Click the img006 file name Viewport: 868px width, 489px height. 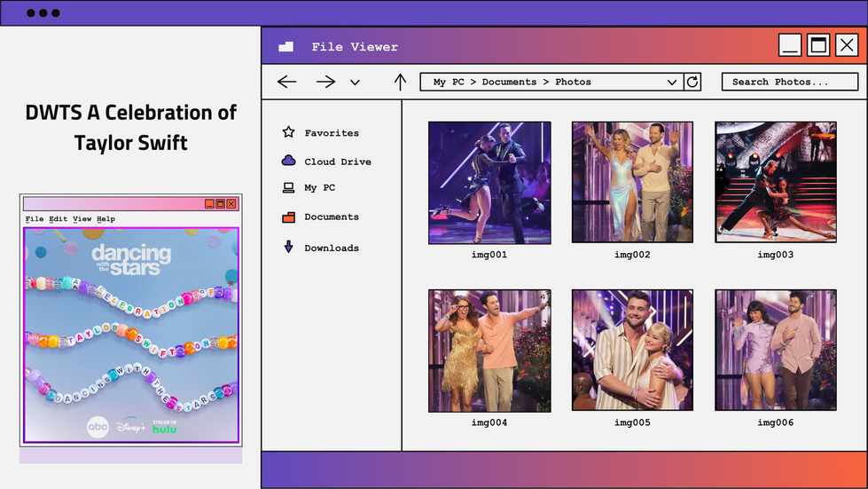tap(776, 422)
